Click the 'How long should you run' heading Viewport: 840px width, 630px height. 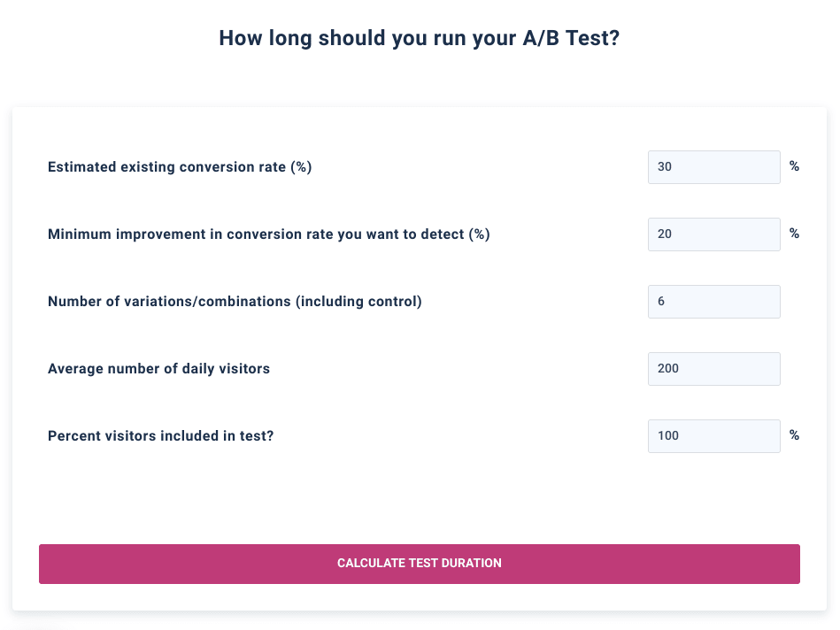point(420,38)
